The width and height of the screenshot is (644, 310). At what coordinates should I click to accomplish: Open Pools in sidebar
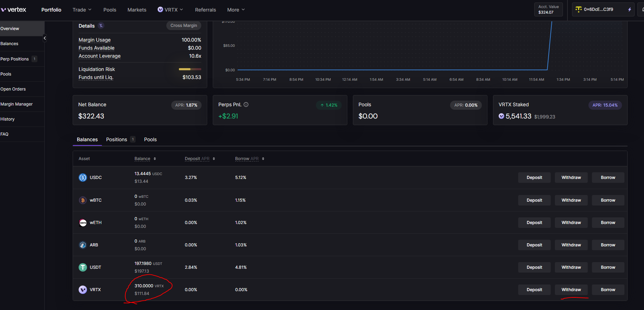point(22,74)
